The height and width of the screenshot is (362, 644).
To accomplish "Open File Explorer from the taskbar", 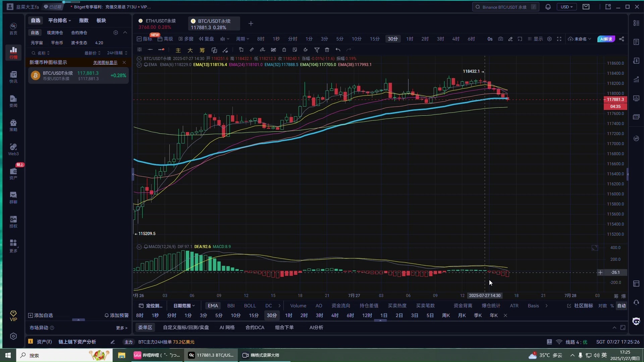I will click(x=121, y=355).
